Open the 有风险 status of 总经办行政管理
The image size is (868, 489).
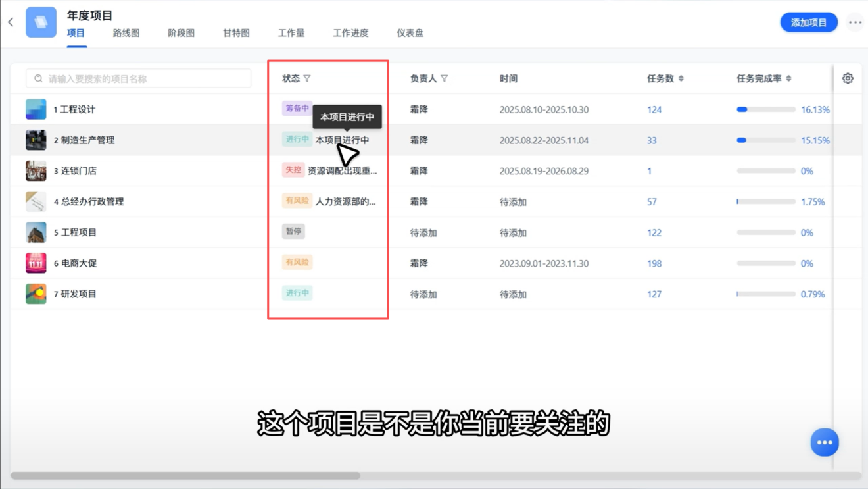(x=297, y=201)
